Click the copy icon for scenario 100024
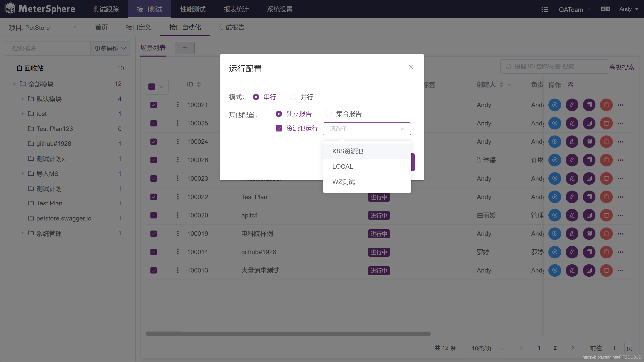 click(589, 142)
